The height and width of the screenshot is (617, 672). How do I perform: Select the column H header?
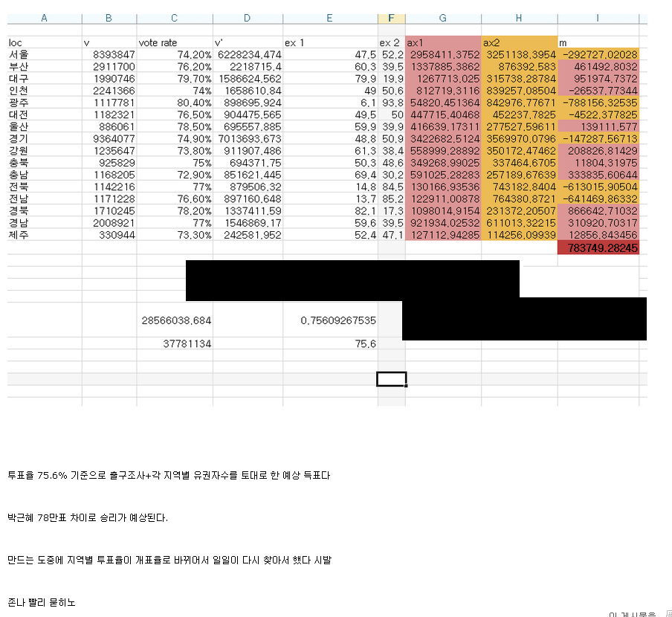click(x=520, y=18)
